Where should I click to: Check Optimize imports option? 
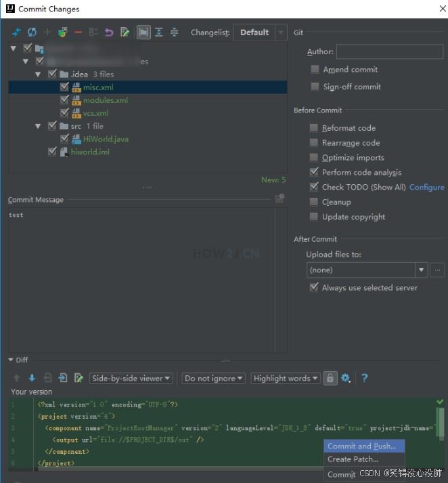(313, 157)
